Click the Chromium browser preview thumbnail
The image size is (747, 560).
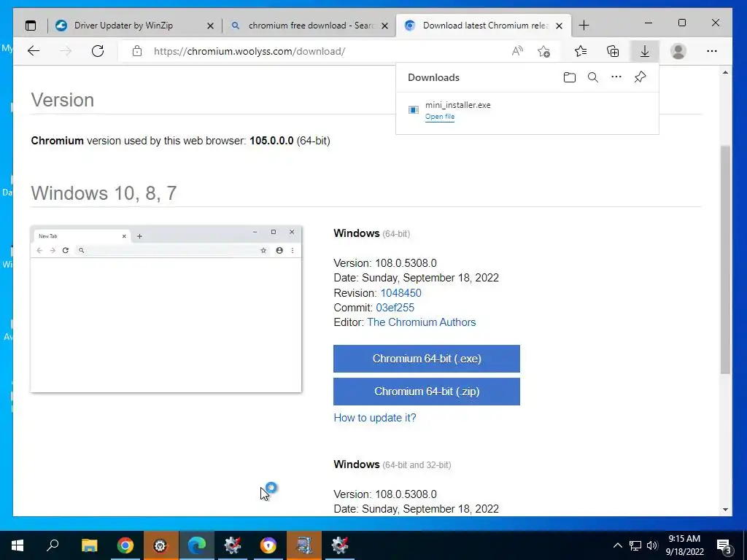pos(166,309)
